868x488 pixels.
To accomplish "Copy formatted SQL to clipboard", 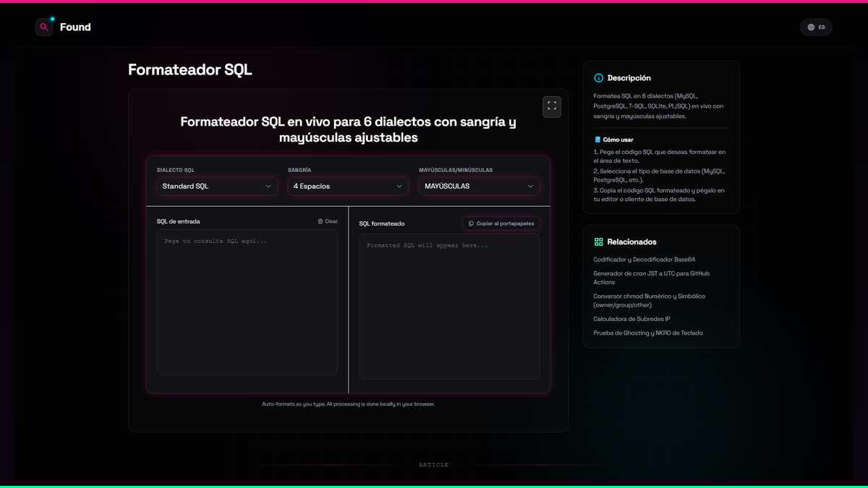I will tap(501, 223).
